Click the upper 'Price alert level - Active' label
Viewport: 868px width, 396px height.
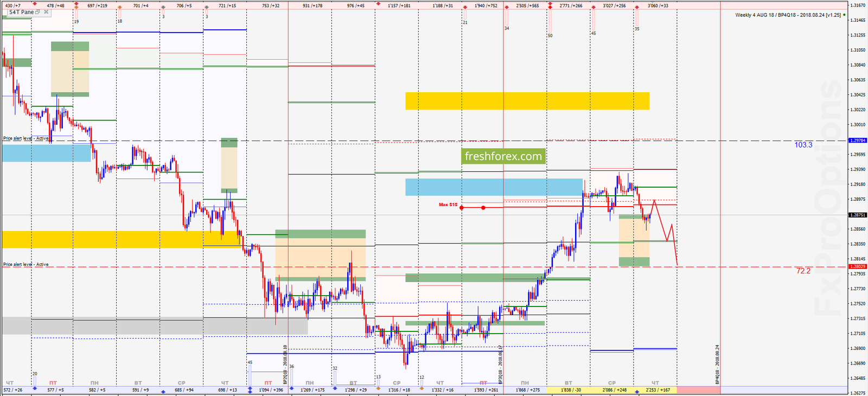coord(25,138)
